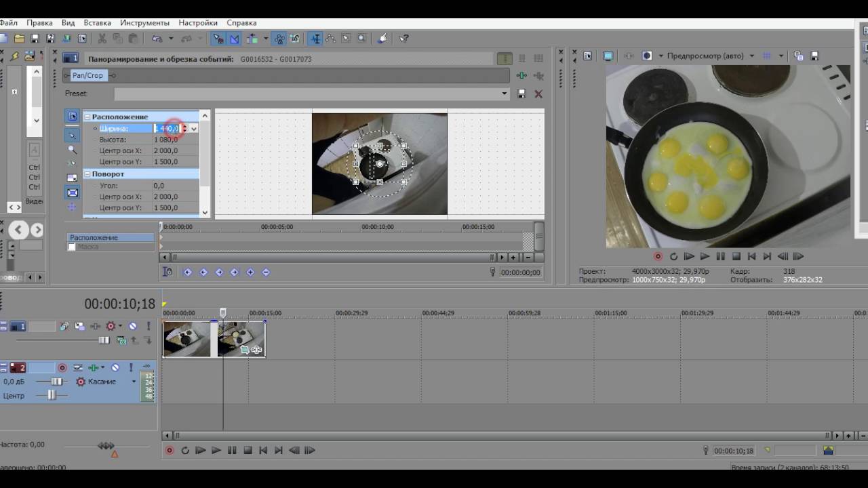Screen dimensions: 868x488
Task: Open the preview overlays grid dropdown arrow
Action: 781,56
